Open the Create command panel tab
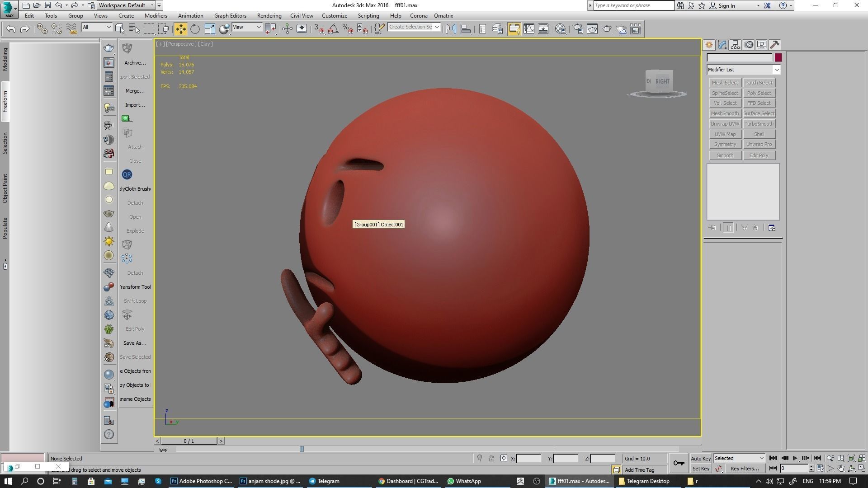The image size is (868, 488). pos(709,45)
